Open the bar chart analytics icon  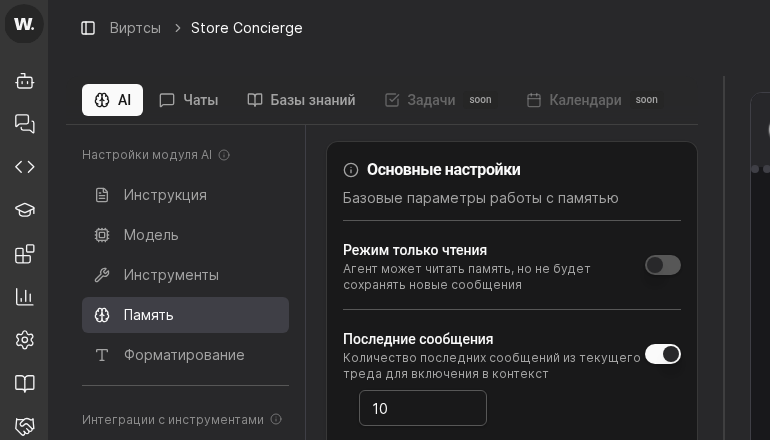pos(25,297)
